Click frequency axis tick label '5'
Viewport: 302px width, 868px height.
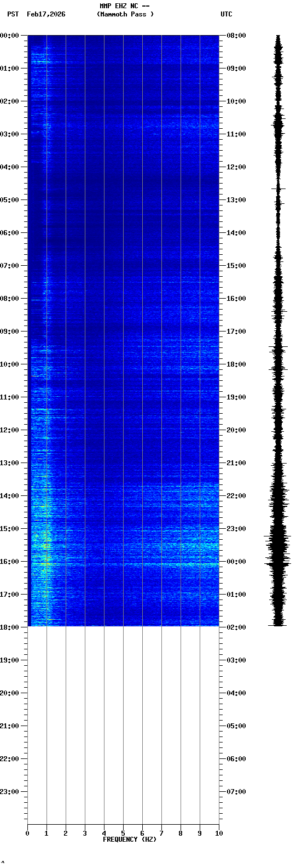click(x=123, y=833)
